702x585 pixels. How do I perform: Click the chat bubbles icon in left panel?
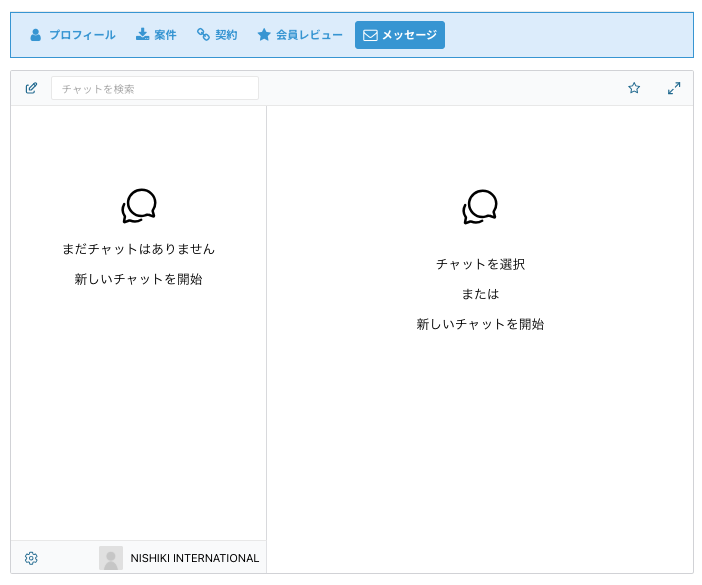tap(139, 206)
